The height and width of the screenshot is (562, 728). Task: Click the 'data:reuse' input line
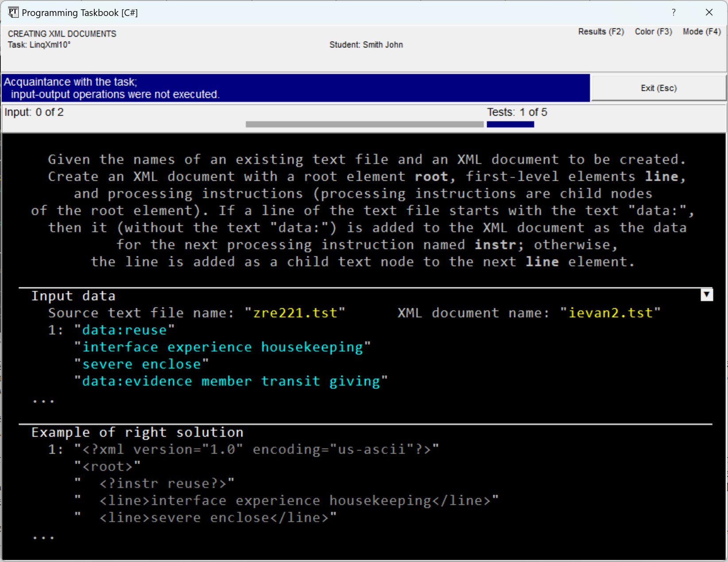pyautogui.click(x=124, y=330)
